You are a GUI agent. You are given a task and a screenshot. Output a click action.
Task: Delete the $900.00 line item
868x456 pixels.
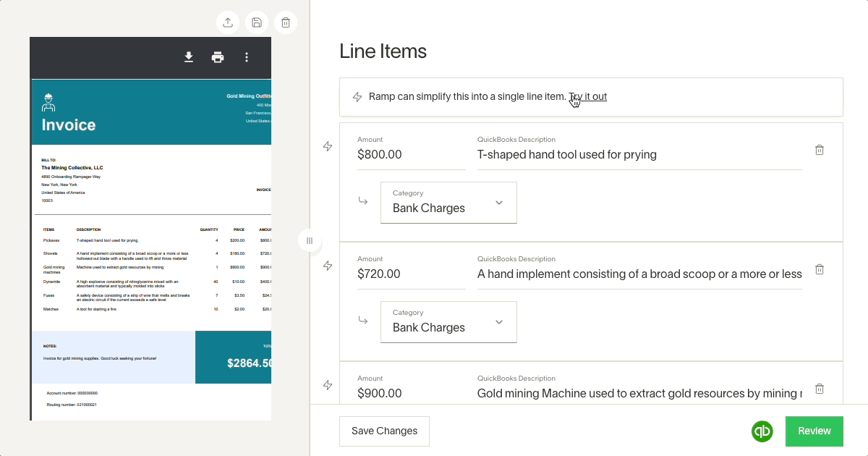tap(820, 389)
